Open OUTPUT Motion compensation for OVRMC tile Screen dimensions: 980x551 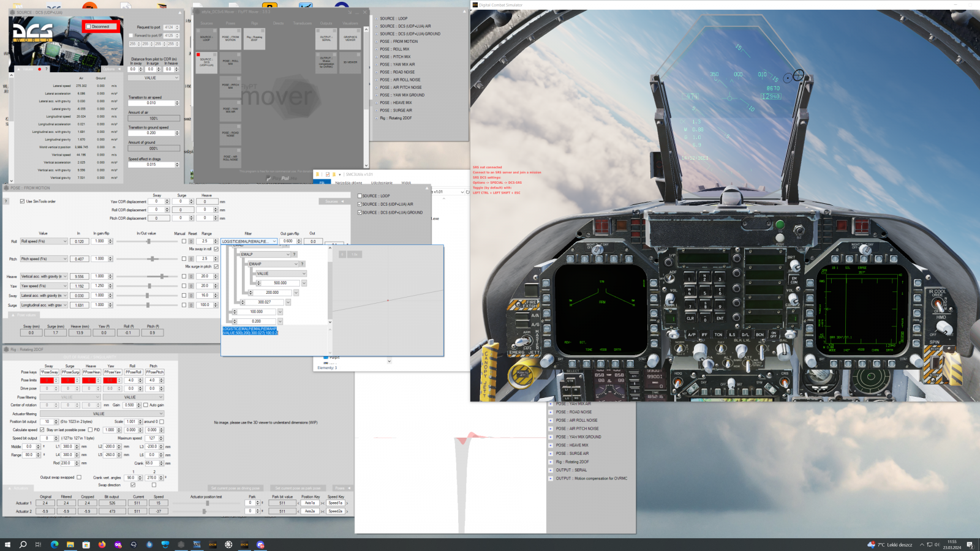tap(326, 62)
